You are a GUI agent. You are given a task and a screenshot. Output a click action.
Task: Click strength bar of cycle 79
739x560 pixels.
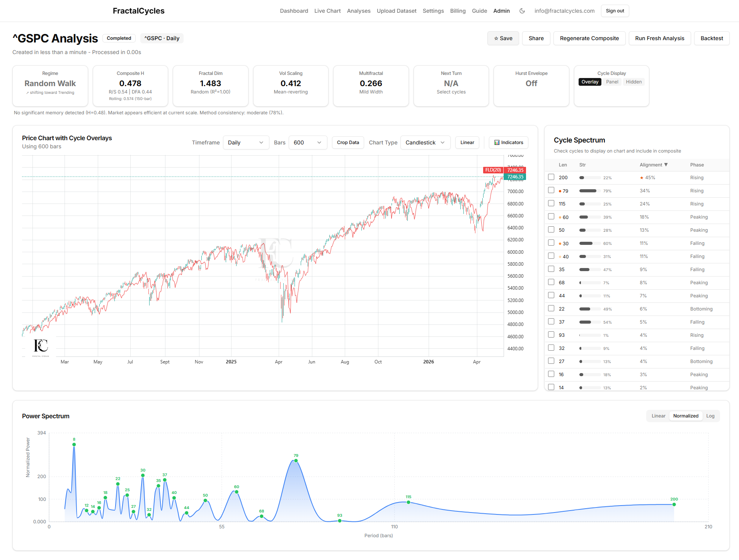point(590,191)
